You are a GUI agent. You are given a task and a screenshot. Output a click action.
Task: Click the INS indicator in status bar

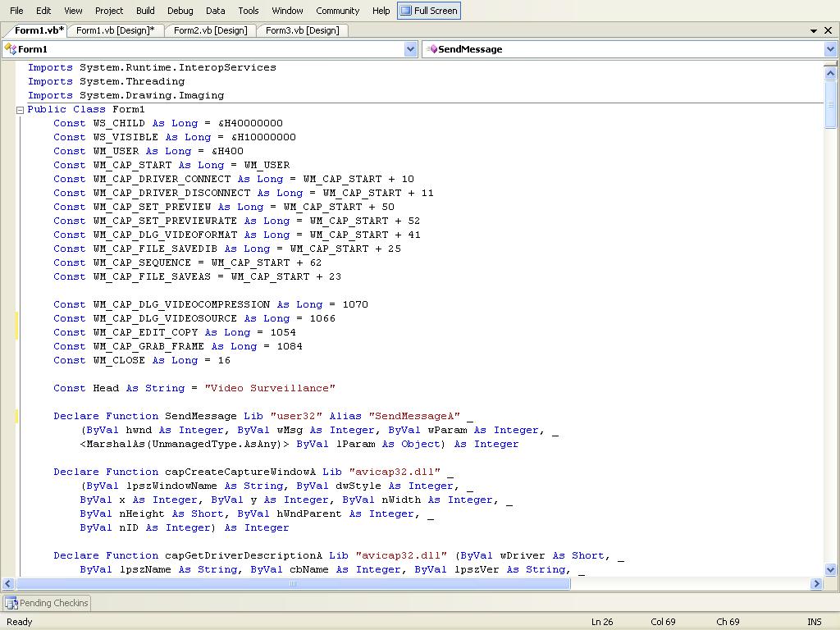tap(815, 622)
